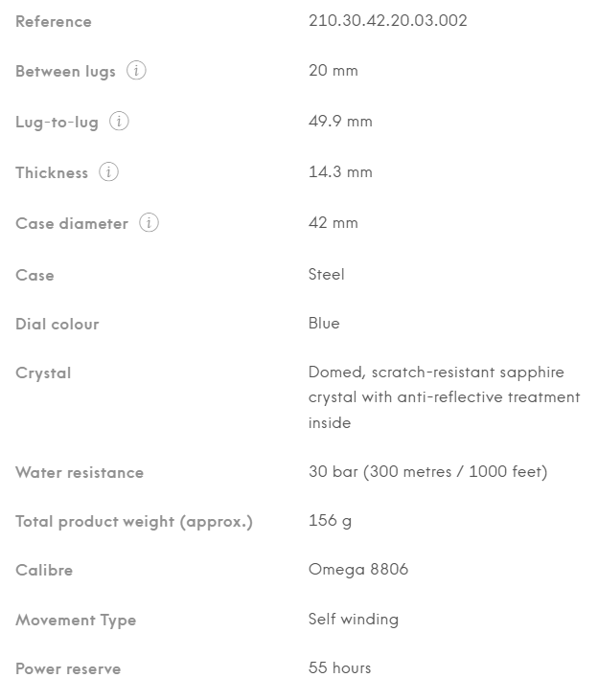Image resolution: width=598 pixels, height=700 pixels.
Task: Click the 55 hours power reserve value
Action: click(339, 667)
